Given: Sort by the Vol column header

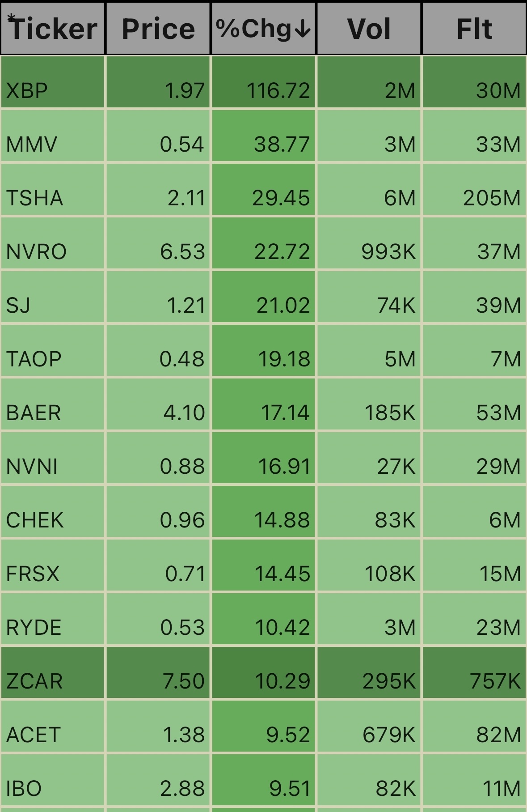Looking at the screenshot, I should point(369,28).
